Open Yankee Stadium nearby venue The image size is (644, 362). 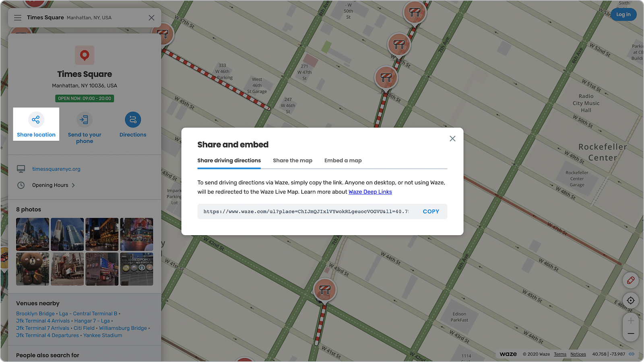click(103, 335)
